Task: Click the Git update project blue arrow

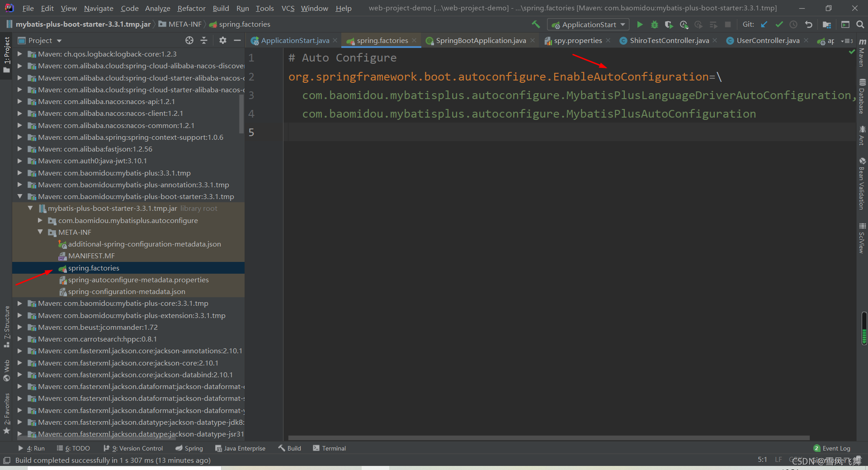Action: pos(764,24)
